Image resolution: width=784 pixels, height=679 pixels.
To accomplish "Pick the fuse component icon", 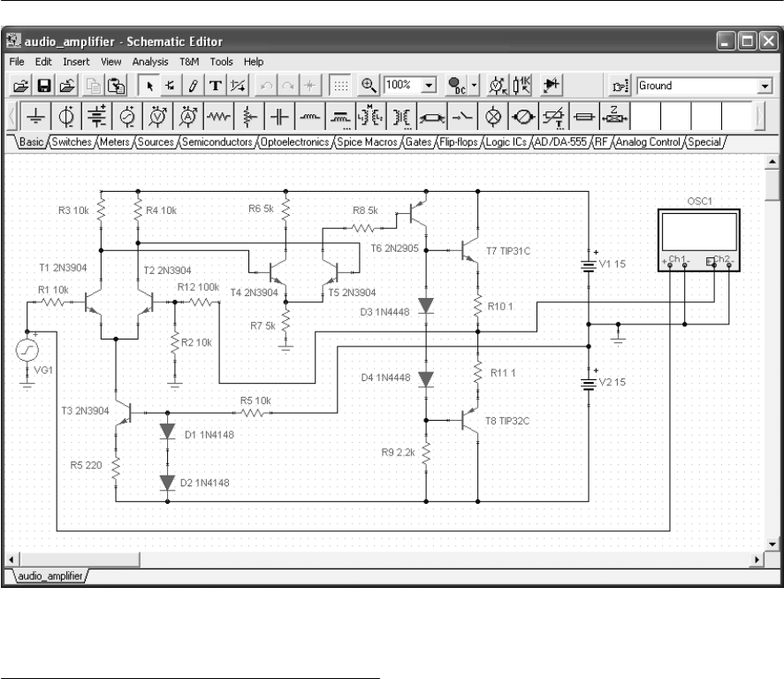I will (x=585, y=117).
